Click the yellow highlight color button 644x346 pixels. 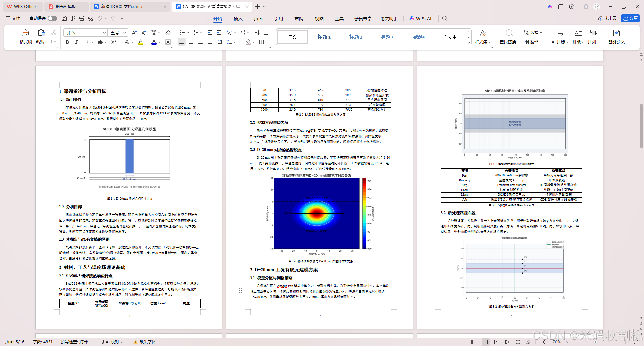pyautogui.click(x=141, y=42)
